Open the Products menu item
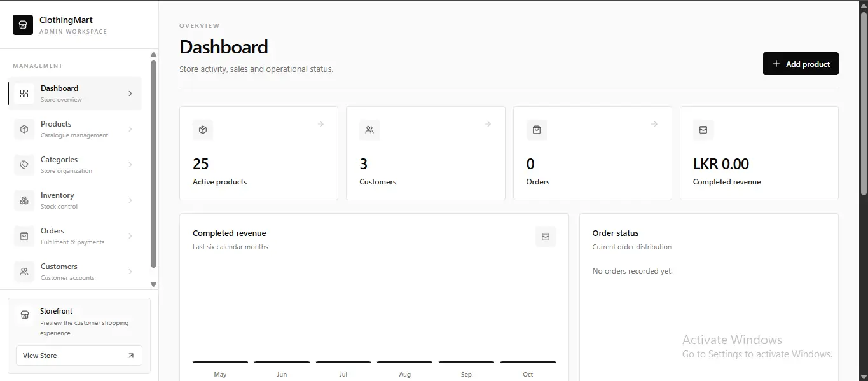This screenshot has height=381, width=868. (x=74, y=129)
